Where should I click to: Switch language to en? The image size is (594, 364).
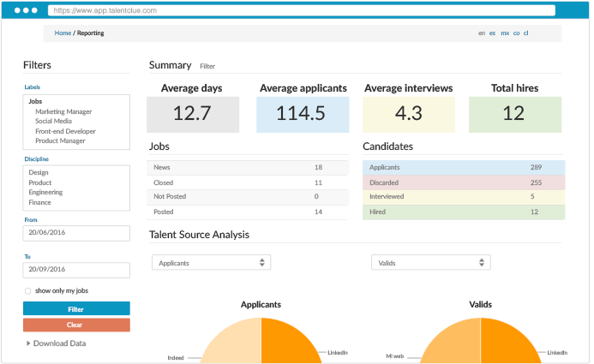coord(481,33)
